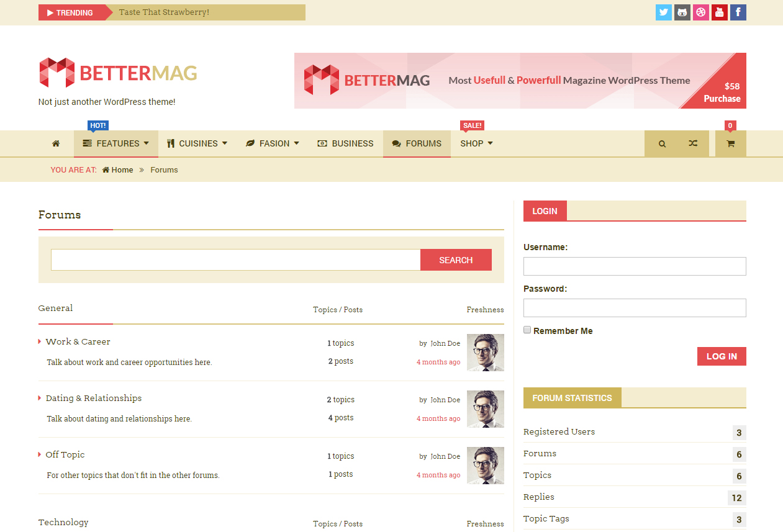Viewport: 783px width, 532px height.
Task: Open the Twitter social icon
Action: (x=664, y=12)
